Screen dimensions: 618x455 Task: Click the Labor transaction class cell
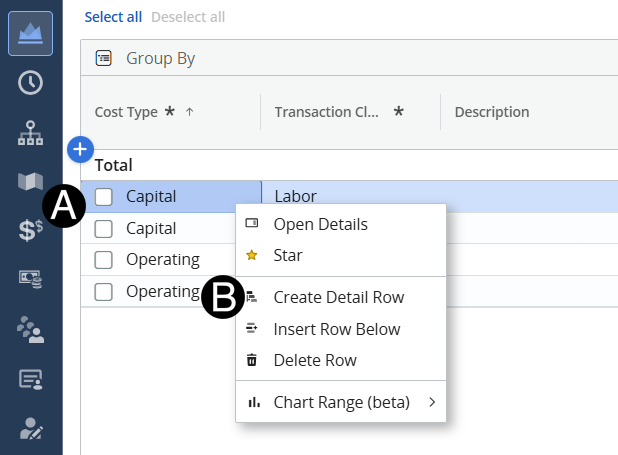[x=296, y=197]
